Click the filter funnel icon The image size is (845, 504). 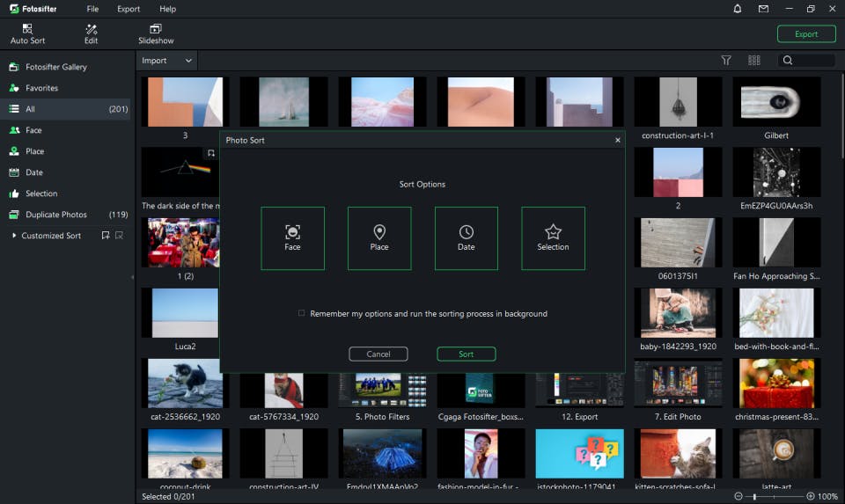(726, 61)
